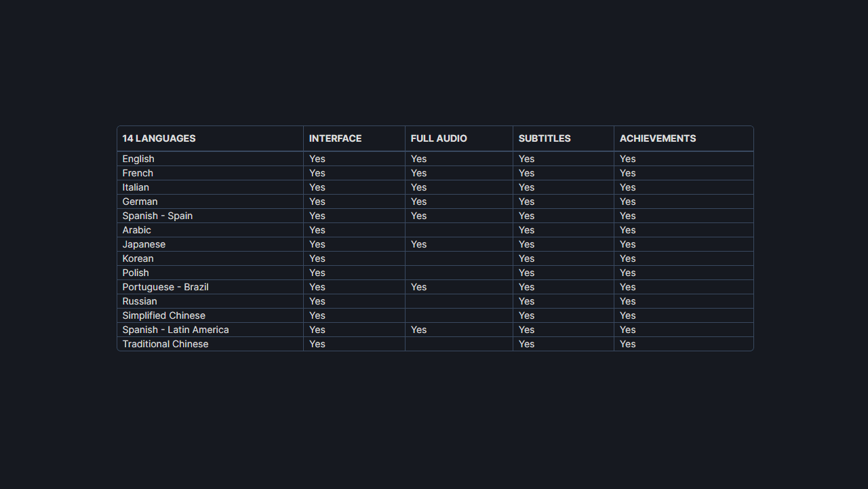Select the Polish language row label
Screen dimensions: 868x489
(136, 273)
